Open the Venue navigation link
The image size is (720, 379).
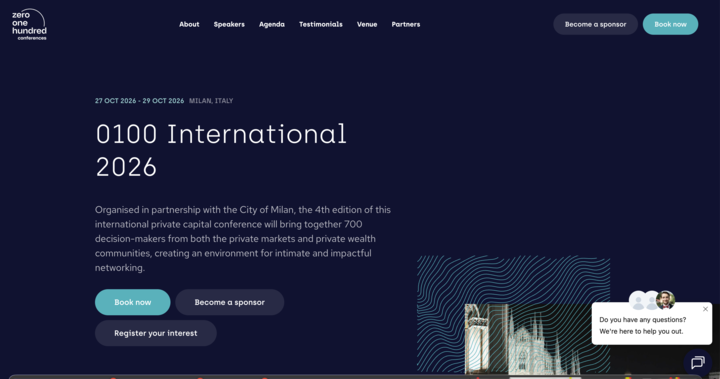pos(367,24)
